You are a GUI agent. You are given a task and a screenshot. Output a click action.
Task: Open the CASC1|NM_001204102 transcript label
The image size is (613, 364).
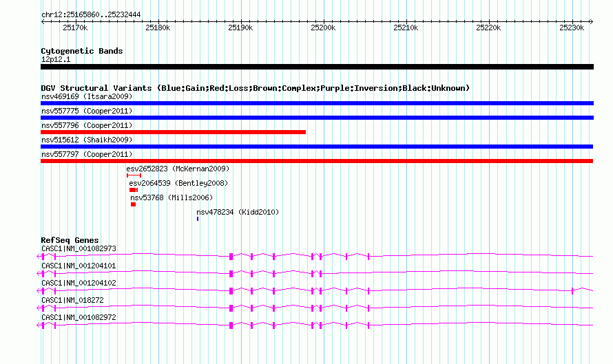[79, 283]
